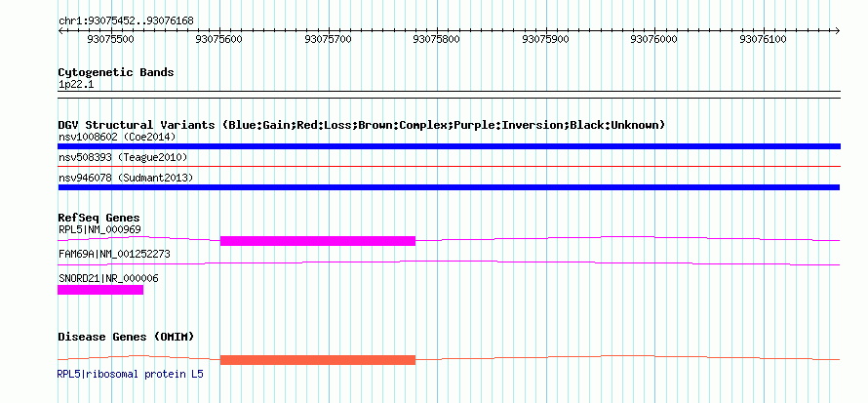Click the SNORD21 magenta gene block
The width and height of the screenshot is (868, 403).
100,290
